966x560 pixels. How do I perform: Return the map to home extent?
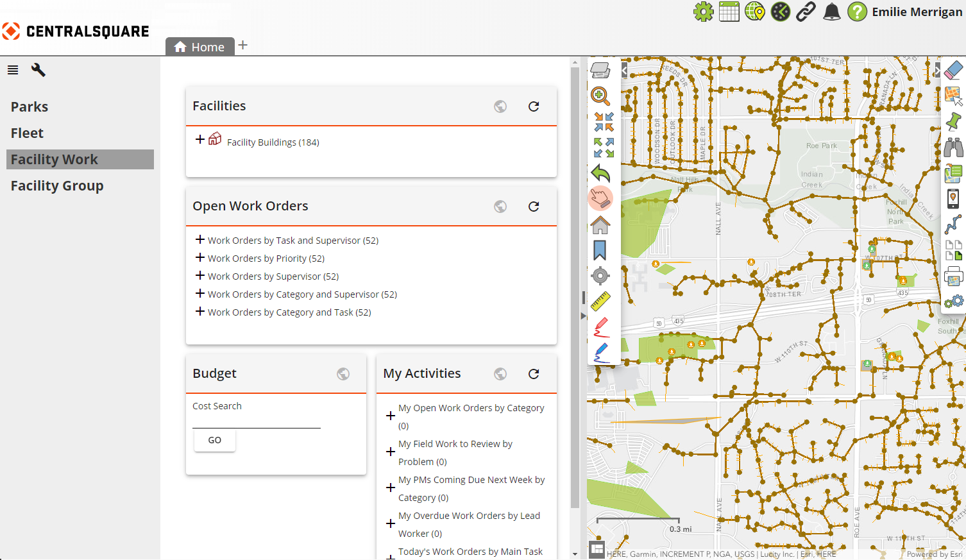tap(600, 225)
